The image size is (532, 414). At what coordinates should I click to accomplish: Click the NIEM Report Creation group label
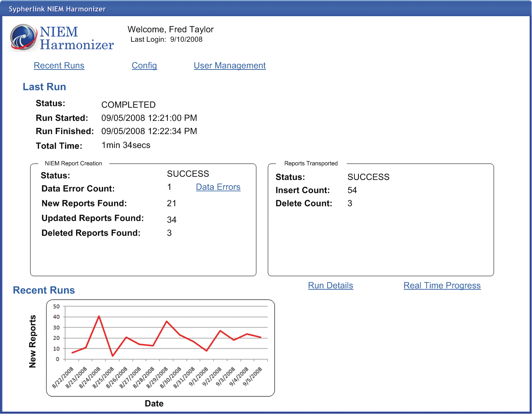pyautogui.click(x=73, y=163)
